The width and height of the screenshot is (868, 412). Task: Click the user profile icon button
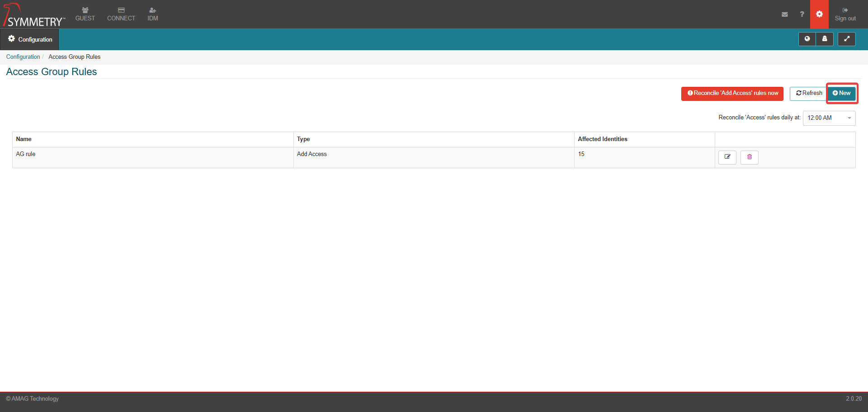[825, 39]
